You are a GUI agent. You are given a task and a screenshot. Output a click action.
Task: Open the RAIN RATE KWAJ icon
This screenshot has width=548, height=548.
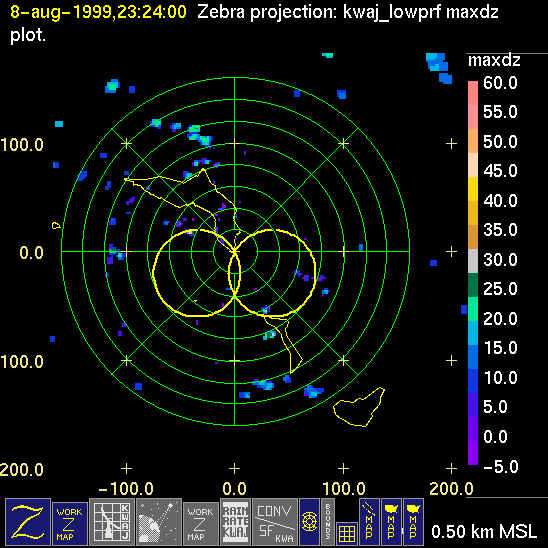(235, 522)
